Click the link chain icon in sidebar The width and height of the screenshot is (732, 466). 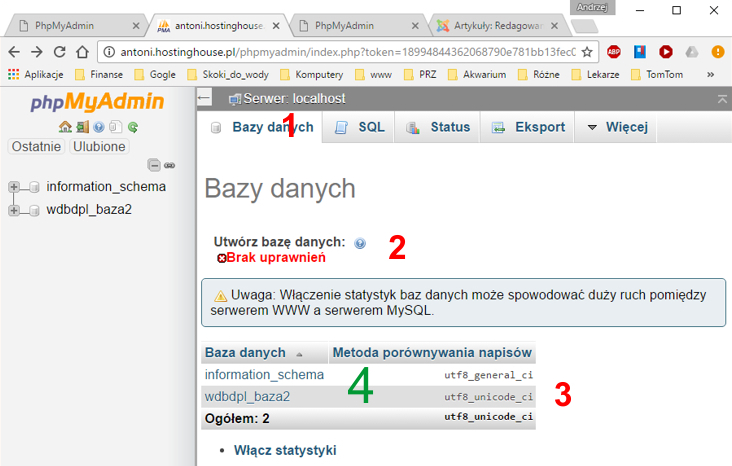coord(169,165)
